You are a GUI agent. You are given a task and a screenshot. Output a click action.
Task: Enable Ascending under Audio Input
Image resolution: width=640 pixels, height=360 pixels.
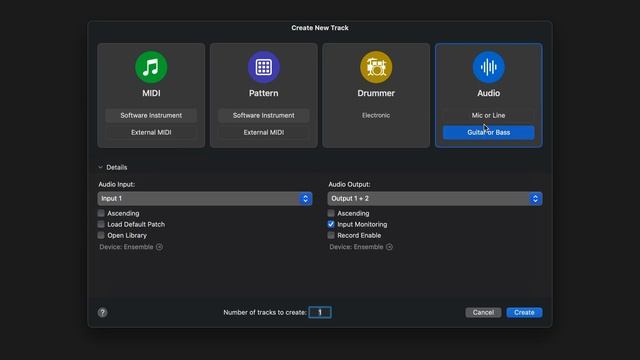coord(101,213)
